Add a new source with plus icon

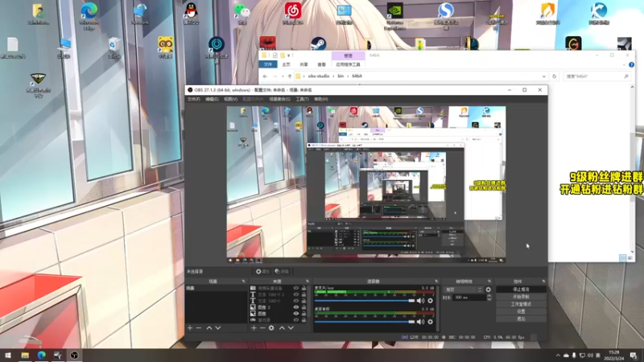click(254, 328)
